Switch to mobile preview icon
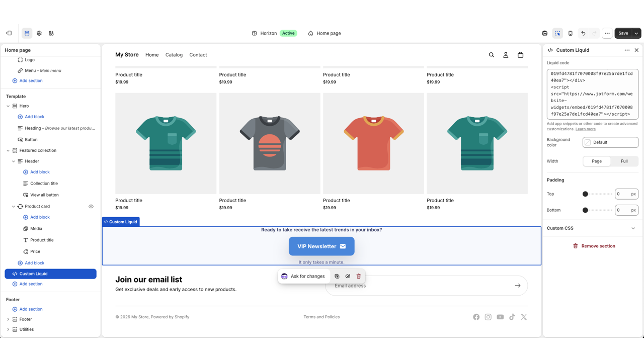This screenshot has height=362, width=644. pyautogui.click(x=571, y=33)
